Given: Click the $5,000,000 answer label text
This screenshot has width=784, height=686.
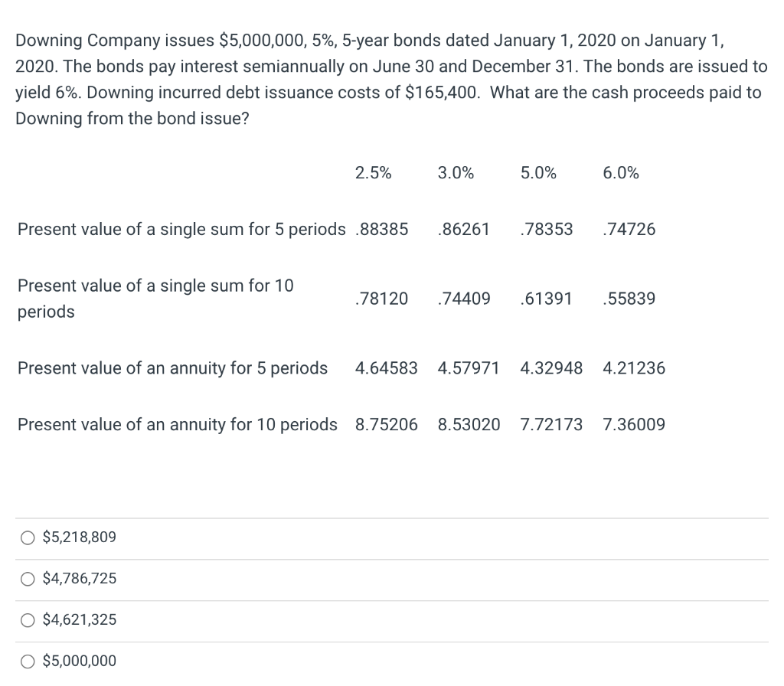Looking at the screenshot, I should click(78, 661).
